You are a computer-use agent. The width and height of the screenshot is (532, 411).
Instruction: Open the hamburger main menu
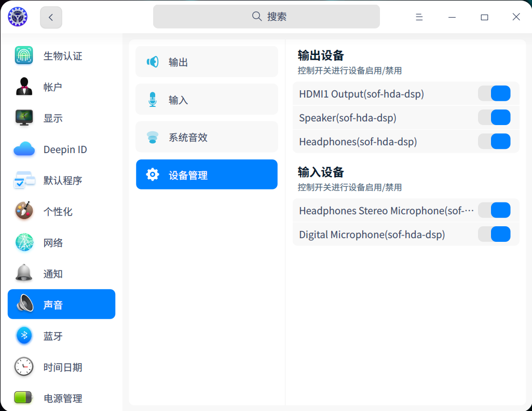click(x=419, y=17)
